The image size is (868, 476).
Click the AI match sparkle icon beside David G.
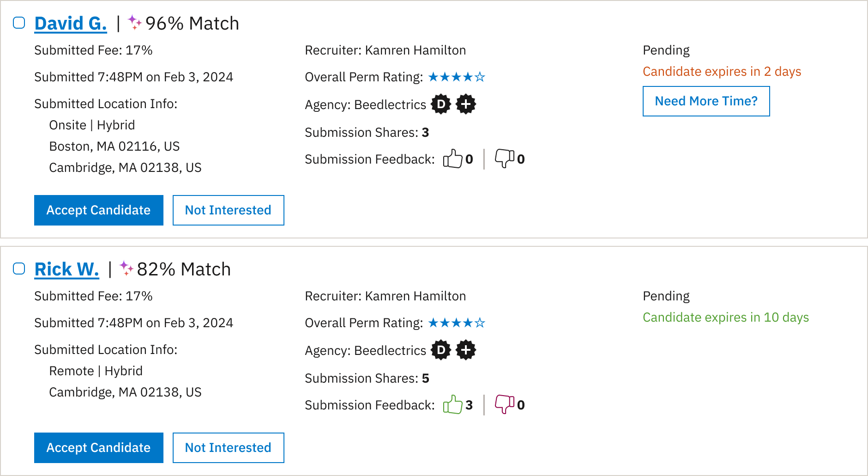(135, 23)
